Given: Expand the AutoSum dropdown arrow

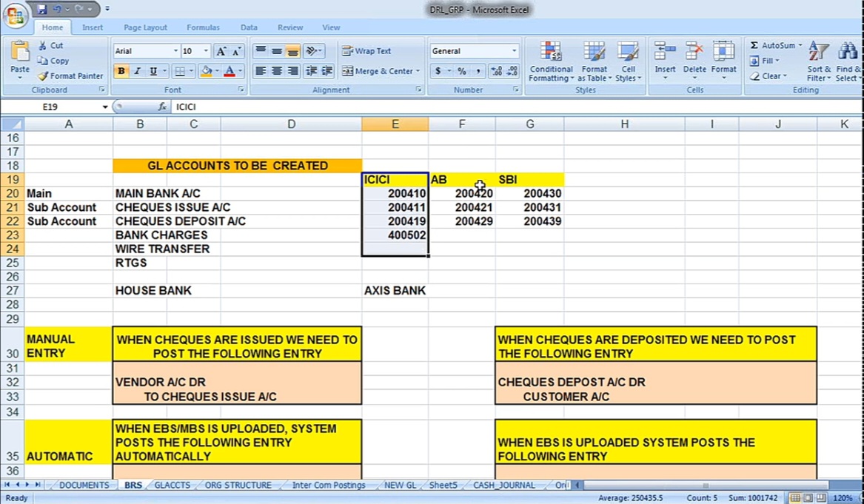Looking at the screenshot, I should (x=800, y=46).
